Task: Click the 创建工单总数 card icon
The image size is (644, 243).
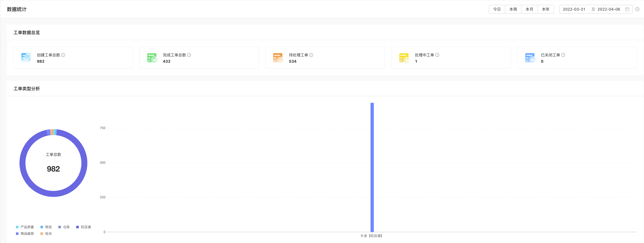Action: tap(26, 57)
